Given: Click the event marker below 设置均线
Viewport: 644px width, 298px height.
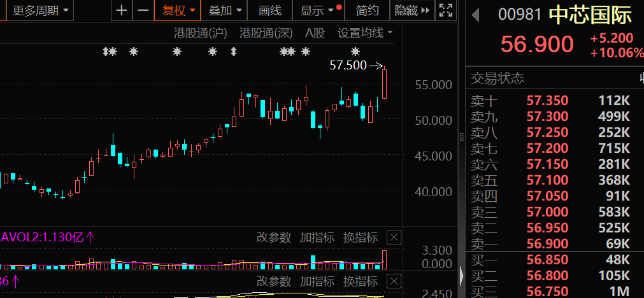Looking at the screenshot, I should pos(355,52).
